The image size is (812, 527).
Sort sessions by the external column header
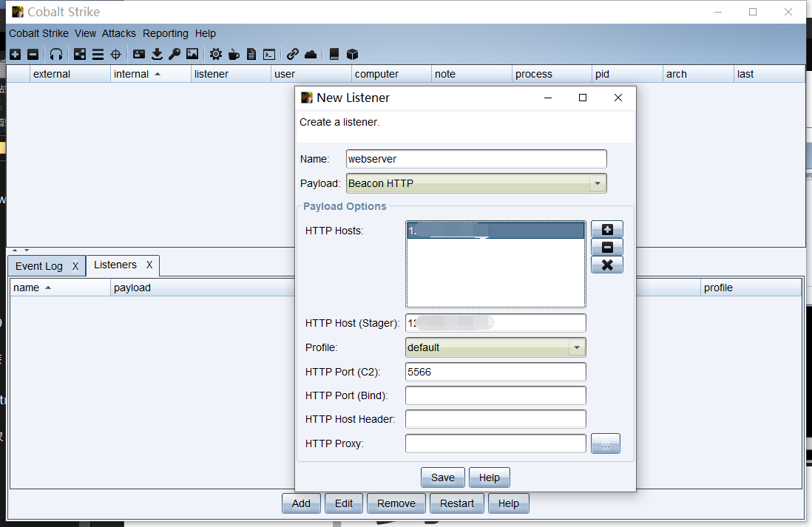pyautogui.click(x=70, y=74)
